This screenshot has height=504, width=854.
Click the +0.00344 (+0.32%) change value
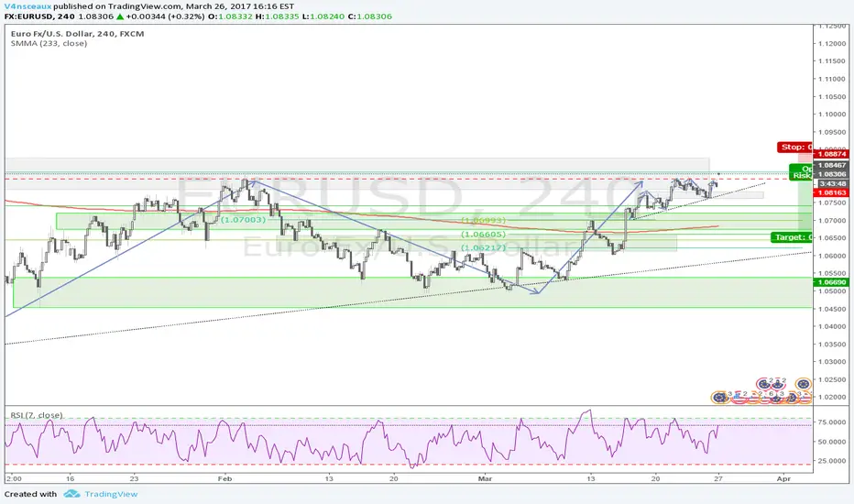(166, 16)
